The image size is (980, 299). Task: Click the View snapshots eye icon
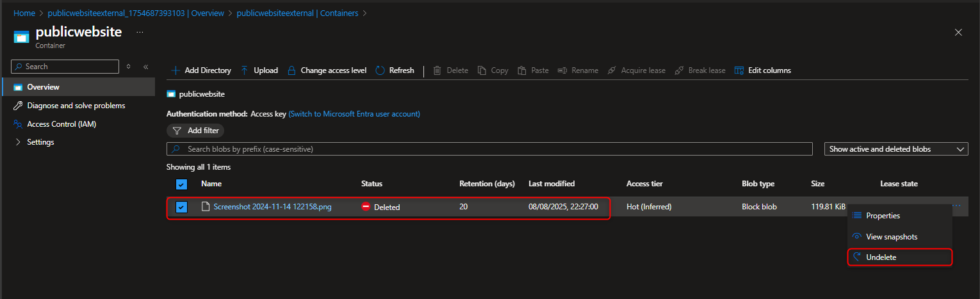tap(857, 236)
